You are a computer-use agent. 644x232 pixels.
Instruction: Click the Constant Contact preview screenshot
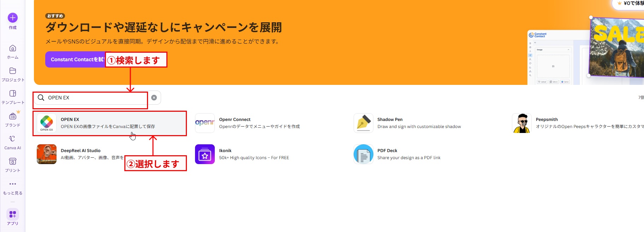[x=558, y=57]
